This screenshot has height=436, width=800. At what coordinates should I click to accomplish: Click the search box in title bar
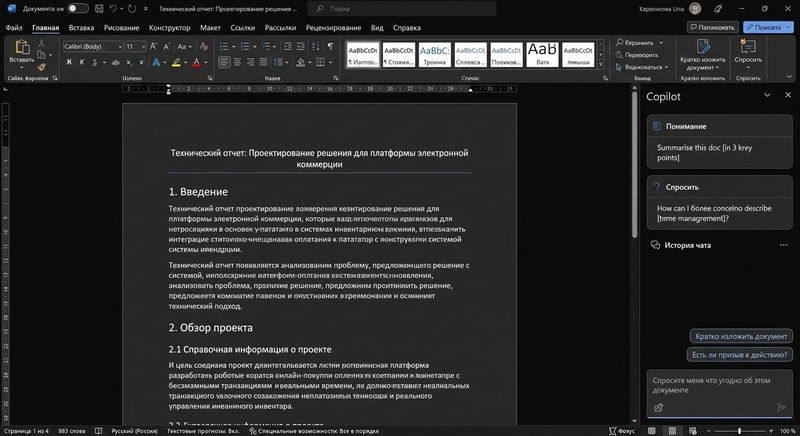tap(402, 9)
